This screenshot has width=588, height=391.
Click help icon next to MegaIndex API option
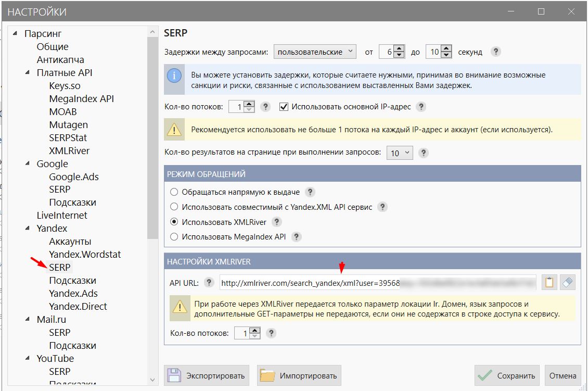click(x=296, y=237)
